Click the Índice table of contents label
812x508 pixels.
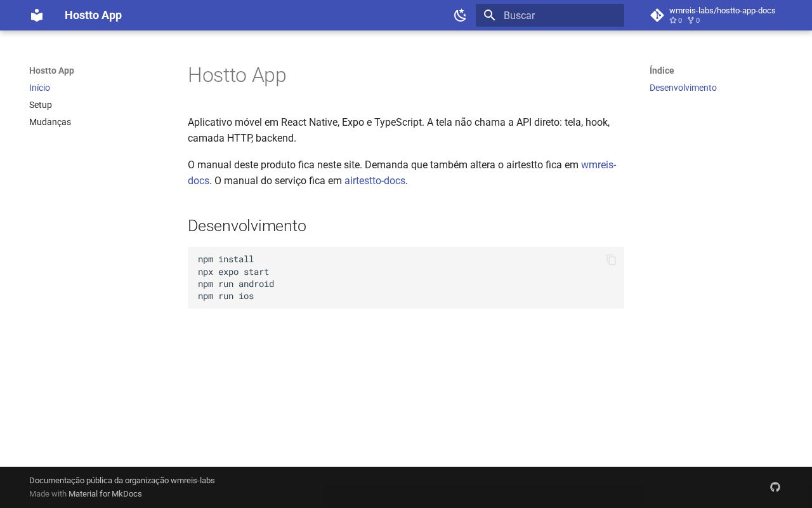662,70
